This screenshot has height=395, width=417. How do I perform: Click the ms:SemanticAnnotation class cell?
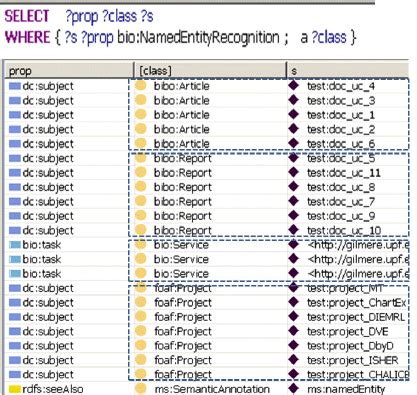[x=212, y=389]
